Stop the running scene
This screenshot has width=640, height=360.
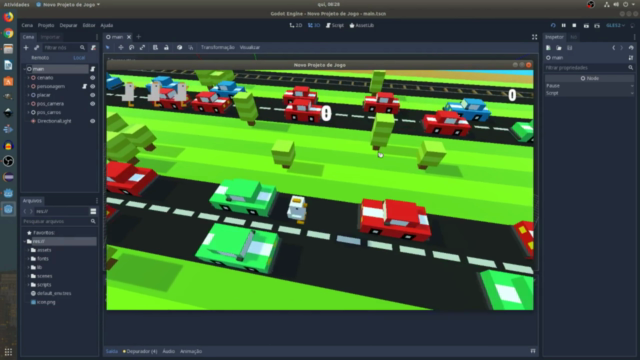(574, 25)
